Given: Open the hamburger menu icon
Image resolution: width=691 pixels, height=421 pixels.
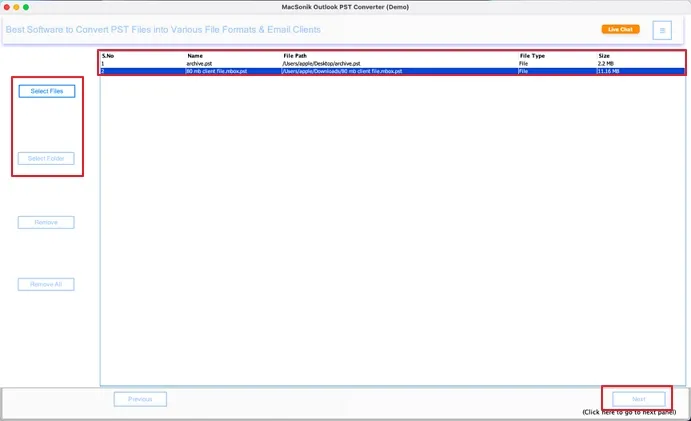Looking at the screenshot, I should click(x=662, y=30).
